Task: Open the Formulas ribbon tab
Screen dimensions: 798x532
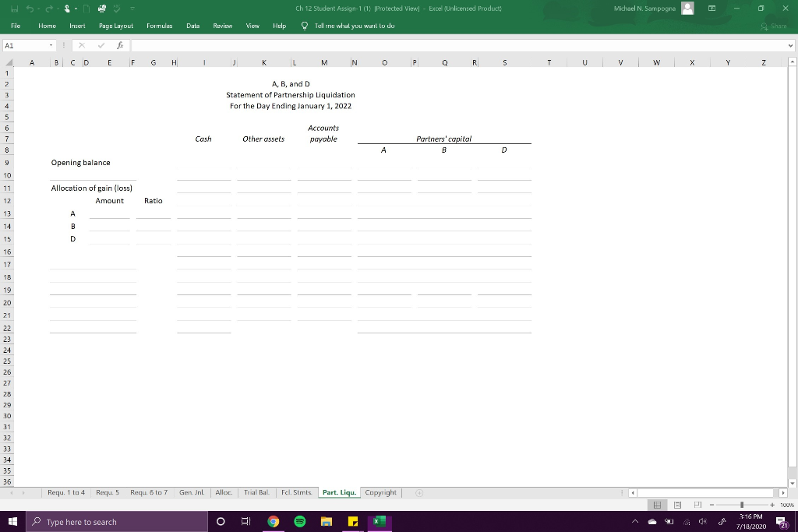Action: [x=159, y=26]
